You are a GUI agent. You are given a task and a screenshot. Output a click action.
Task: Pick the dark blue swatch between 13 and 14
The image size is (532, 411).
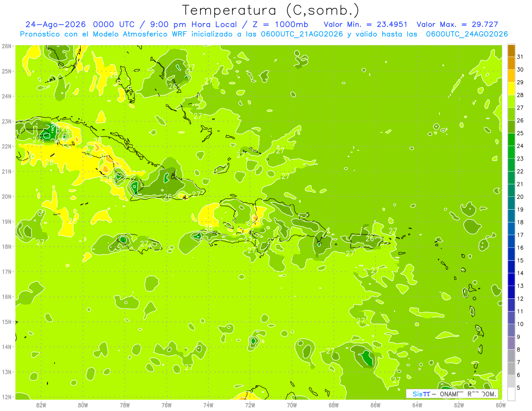511,279
